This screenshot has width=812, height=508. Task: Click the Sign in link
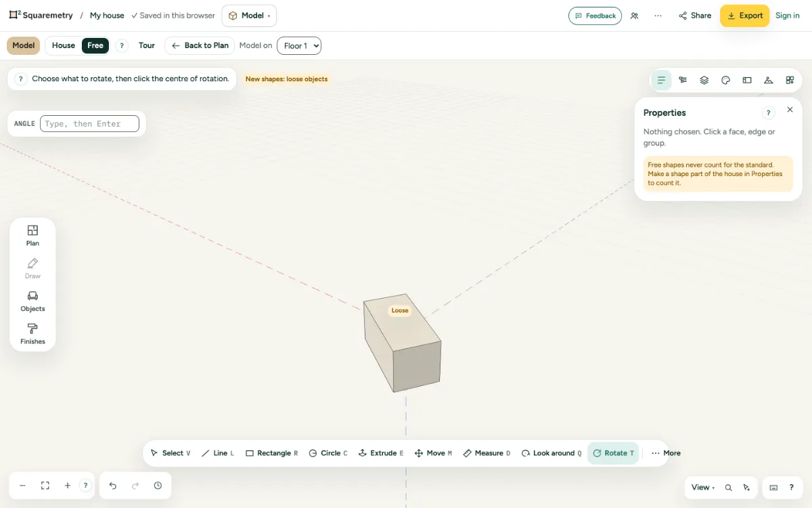tap(788, 16)
